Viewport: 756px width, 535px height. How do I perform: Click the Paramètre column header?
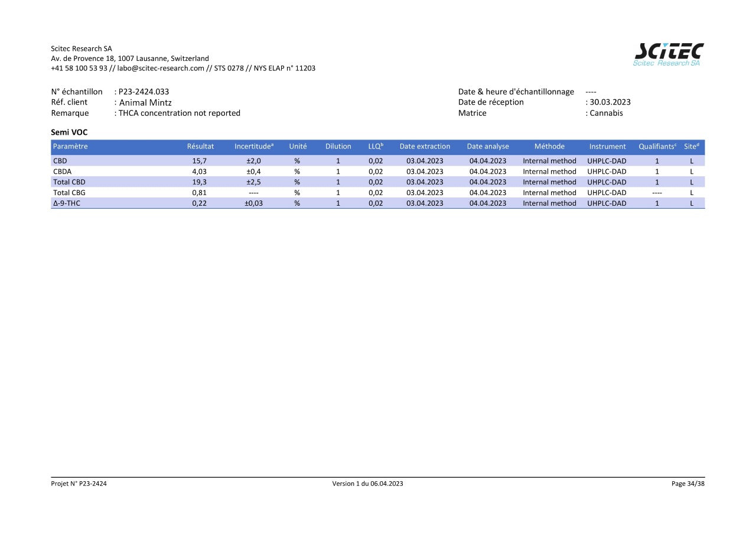[70, 147]
